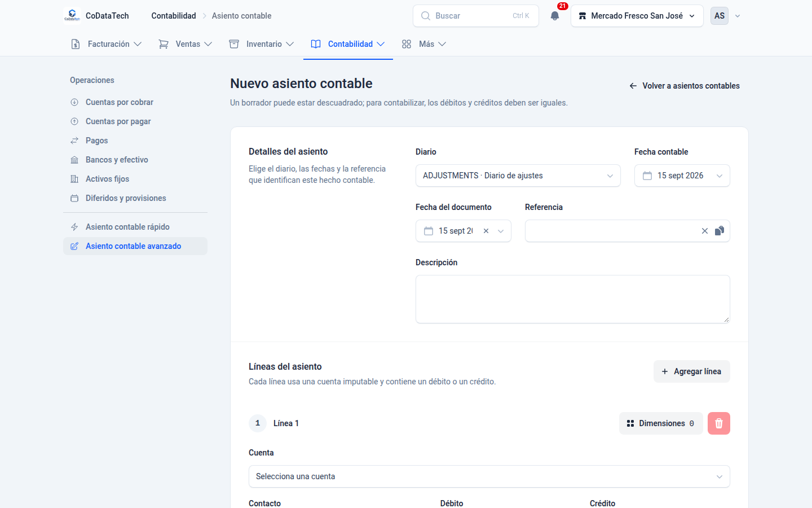The width and height of the screenshot is (812, 508).
Task: Click calendar icon in Fecha contable
Action: tap(647, 176)
